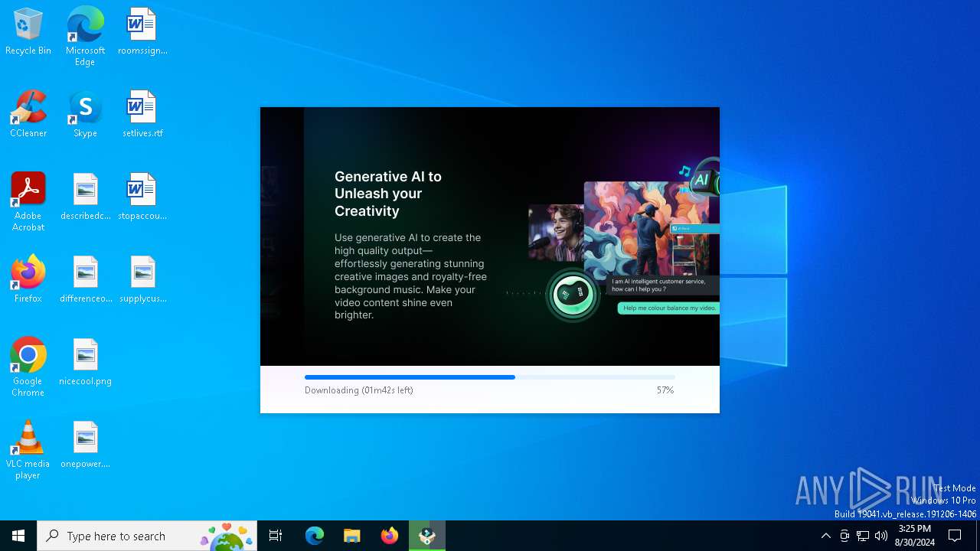Click the taskbar search box

(x=147, y=536)
